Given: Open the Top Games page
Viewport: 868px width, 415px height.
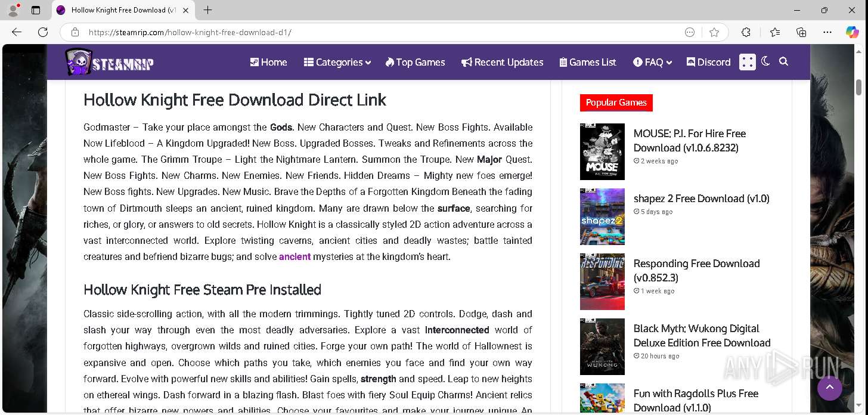Looking at the screenshot, I should click(x=416, y=62).
